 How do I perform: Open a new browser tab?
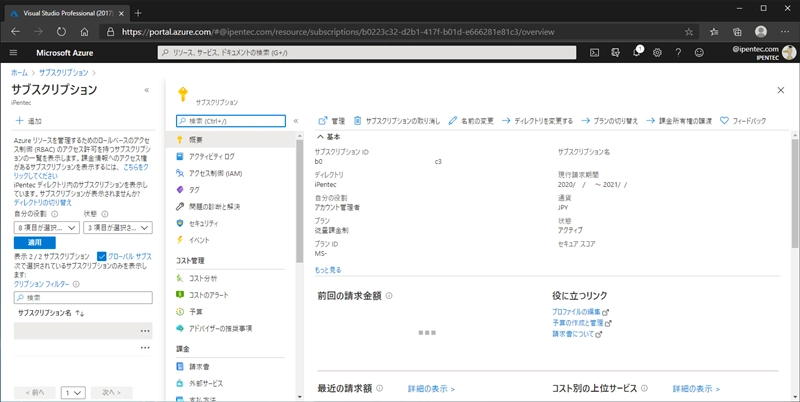coord(138,13)
